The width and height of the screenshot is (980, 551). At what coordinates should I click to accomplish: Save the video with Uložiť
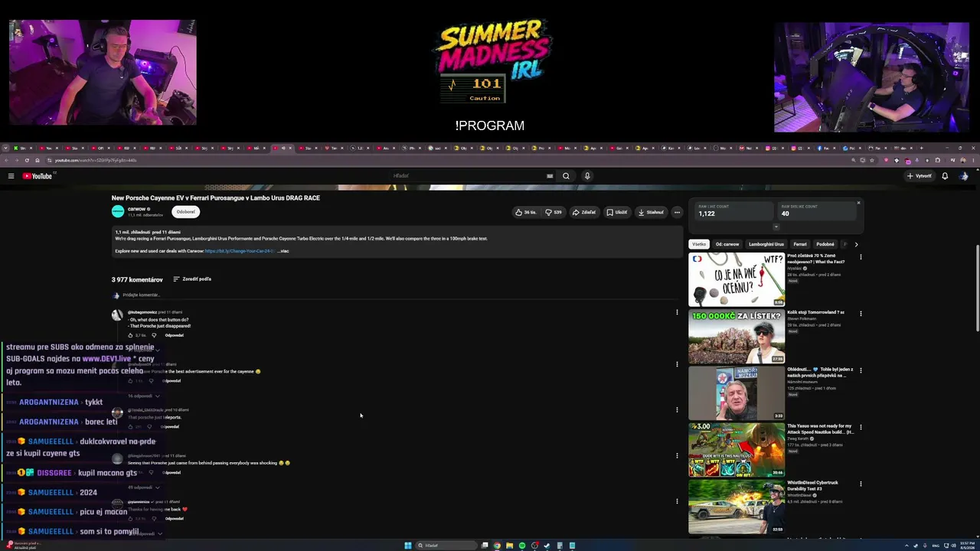coord(617,212)
